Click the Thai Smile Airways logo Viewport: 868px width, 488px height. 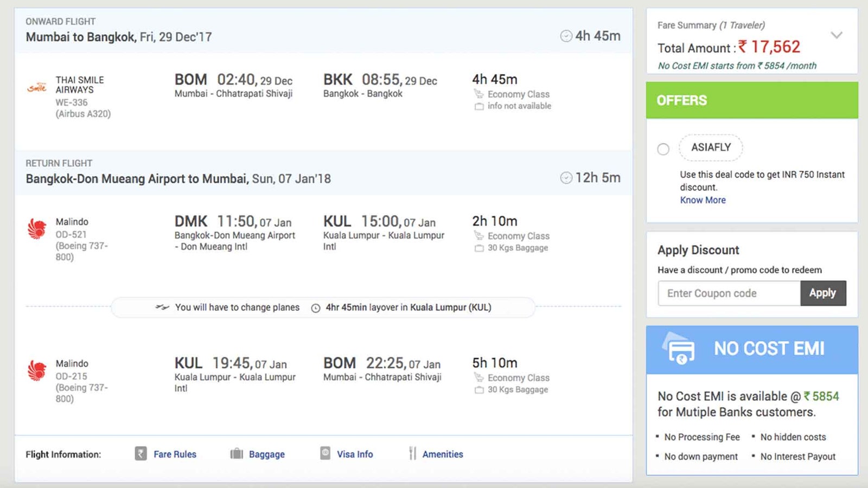click(37, 87)
